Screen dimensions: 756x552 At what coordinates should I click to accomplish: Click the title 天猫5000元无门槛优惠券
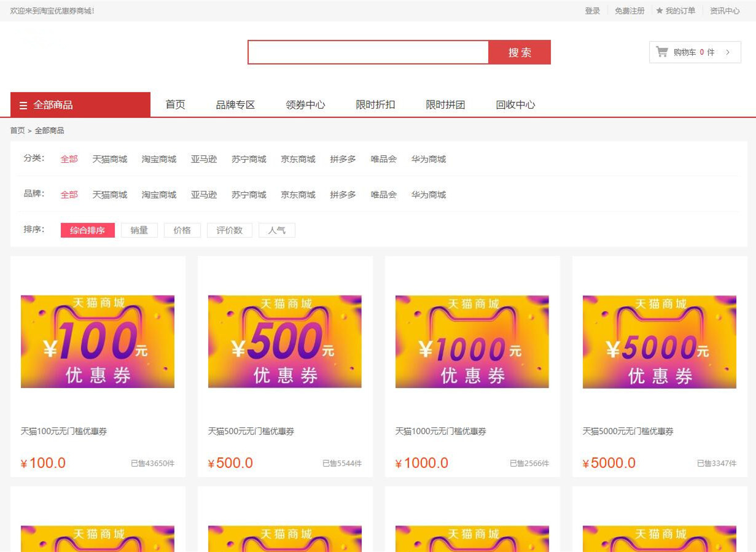click(x=628, y=432)
